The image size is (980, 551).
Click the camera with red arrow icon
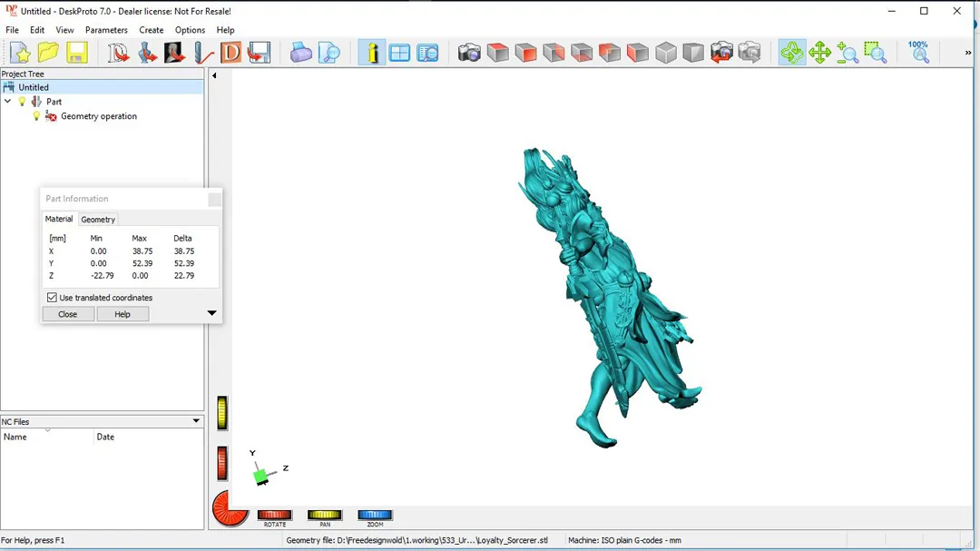[721, 53]
